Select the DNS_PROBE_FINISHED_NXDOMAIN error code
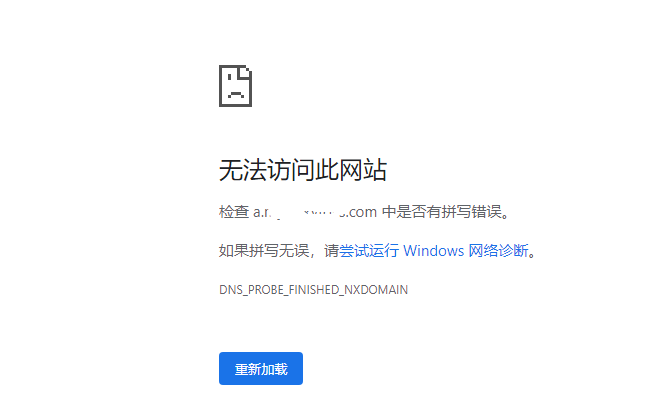 (x=313, y=290)
